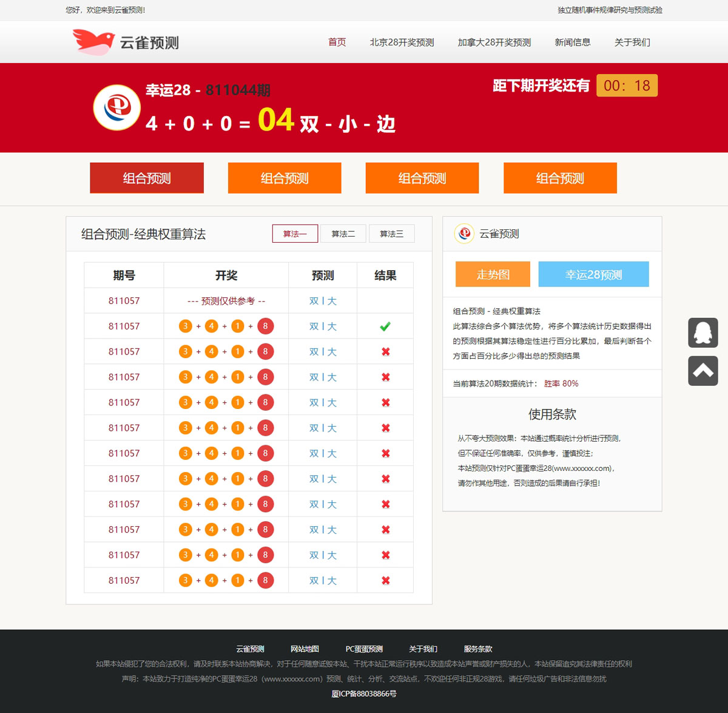Click the countdown timer 00:18

[627, 86]
